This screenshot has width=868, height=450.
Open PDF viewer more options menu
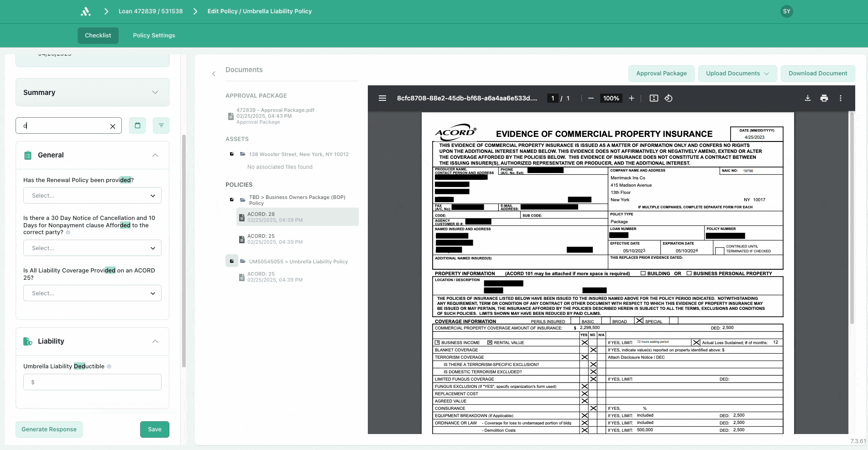coord(840,98)
